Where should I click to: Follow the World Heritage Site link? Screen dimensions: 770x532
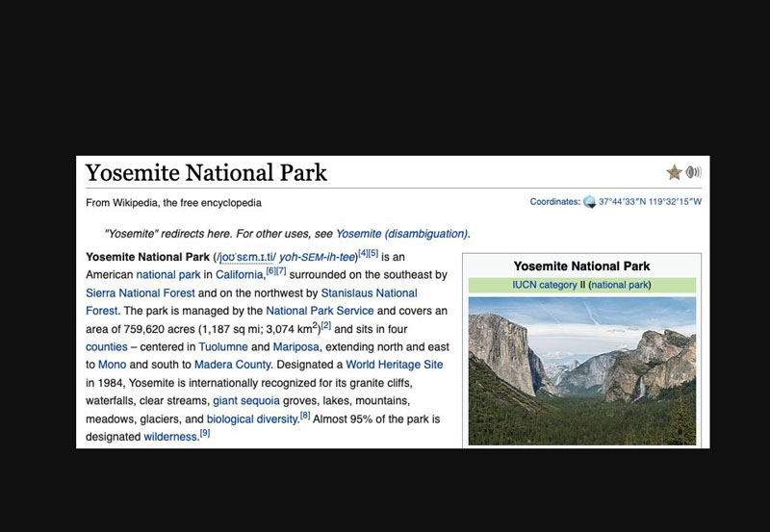[395, 365]
